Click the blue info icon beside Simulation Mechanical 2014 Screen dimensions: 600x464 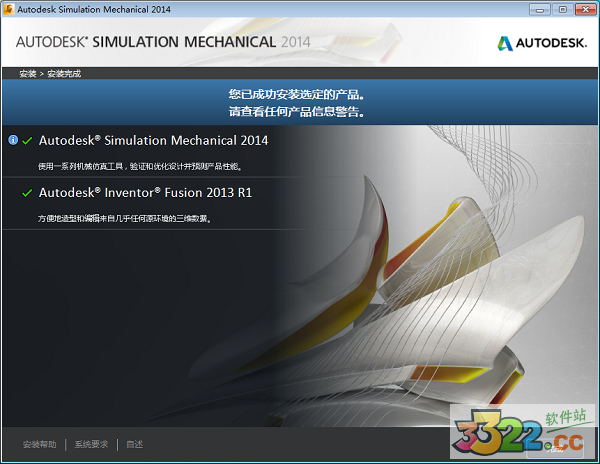[13, 140]
